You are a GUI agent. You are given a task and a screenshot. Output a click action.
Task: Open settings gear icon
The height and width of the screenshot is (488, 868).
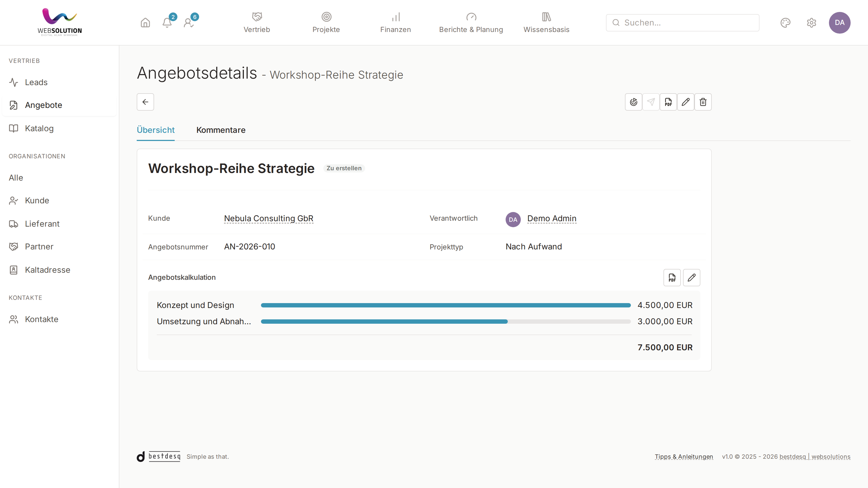[811, 23]
